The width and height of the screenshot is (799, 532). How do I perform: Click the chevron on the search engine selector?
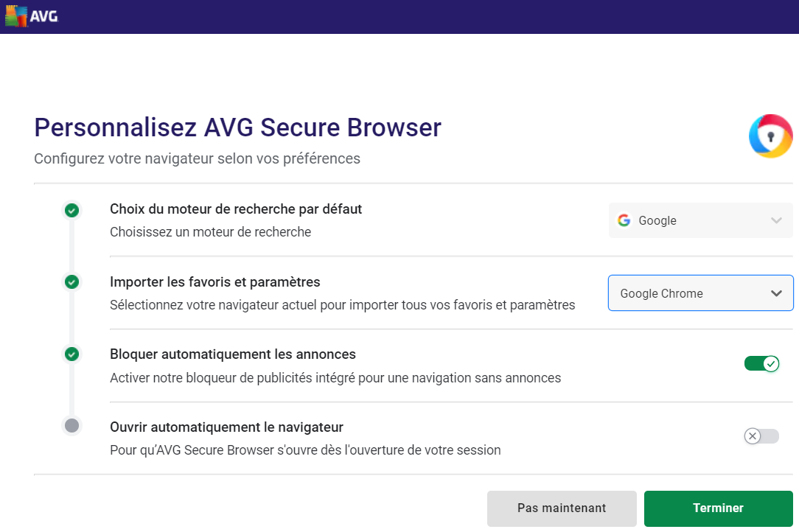(x=776, y=220)
